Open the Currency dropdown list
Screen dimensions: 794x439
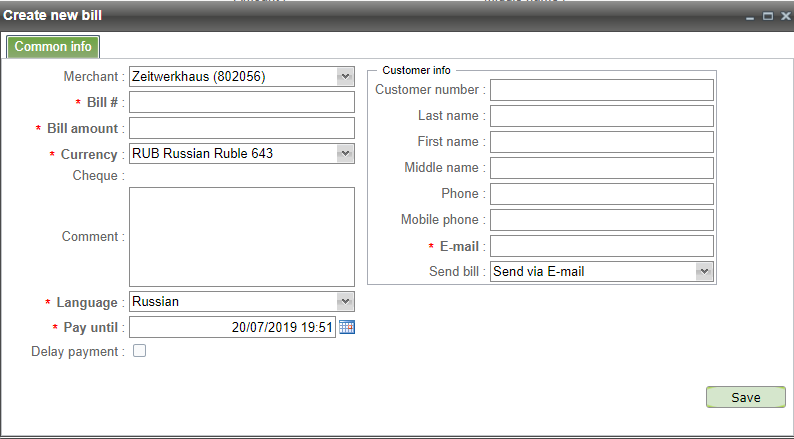[x=345, y=153]
